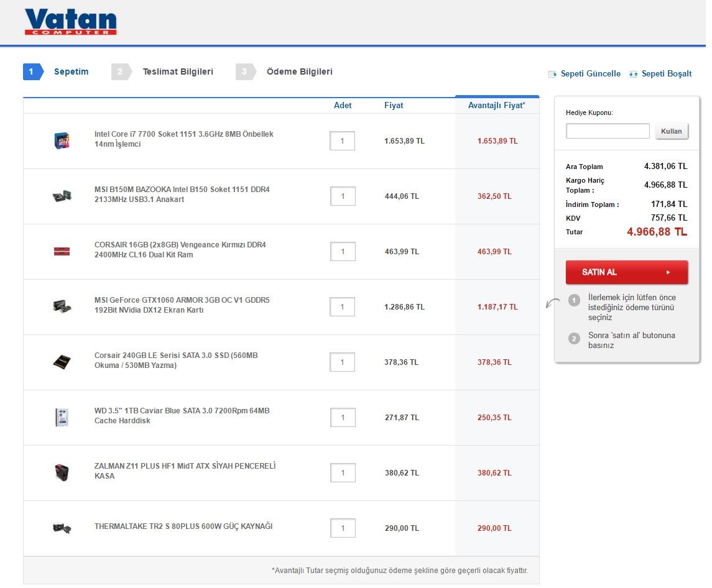Click the Fiyat column header
Viewport: 712px width, 588px height.
coord(394,105)
